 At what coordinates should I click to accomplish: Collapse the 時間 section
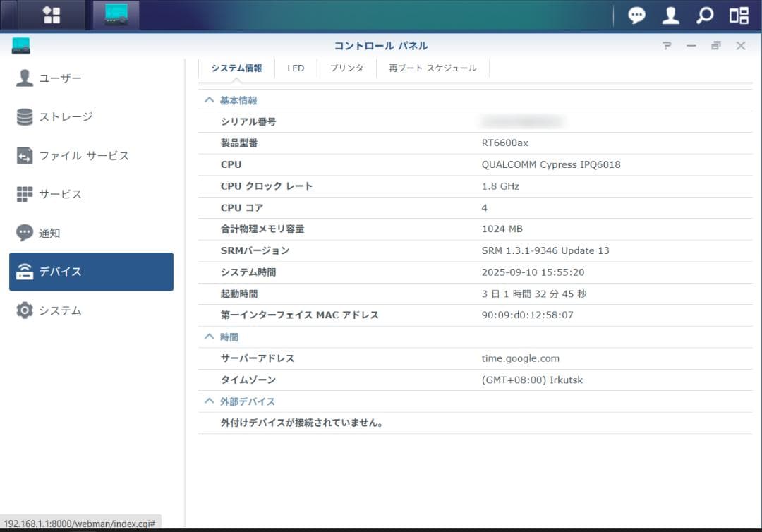pos(209,337)
